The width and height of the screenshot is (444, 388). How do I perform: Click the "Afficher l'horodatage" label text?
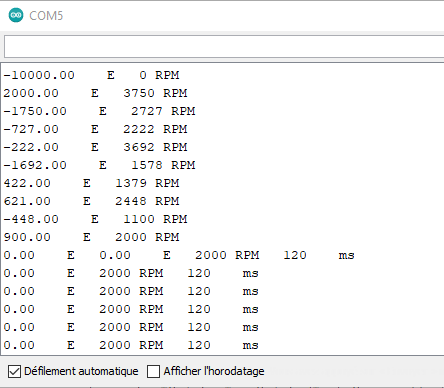pyautogui.click(x=214, y=371)
